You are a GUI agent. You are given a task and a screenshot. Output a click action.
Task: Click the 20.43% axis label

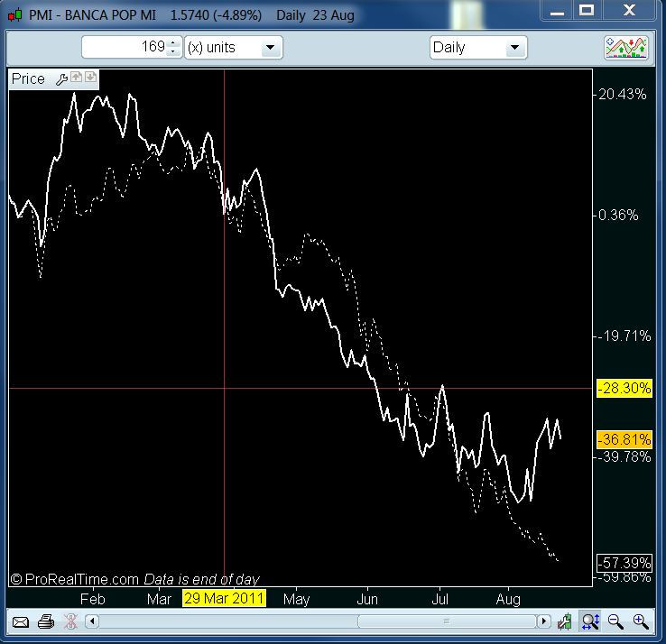[x=623, y=94]
